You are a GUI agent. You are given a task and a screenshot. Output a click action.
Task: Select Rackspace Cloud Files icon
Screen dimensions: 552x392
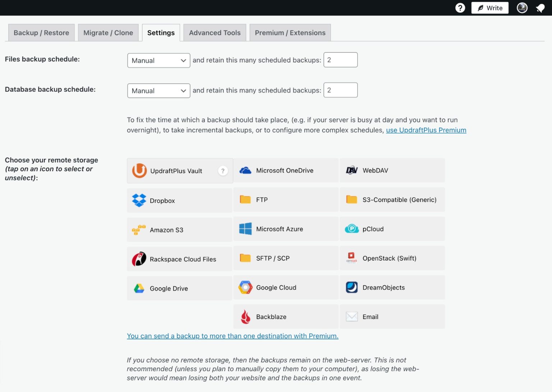tap(139, 259)
